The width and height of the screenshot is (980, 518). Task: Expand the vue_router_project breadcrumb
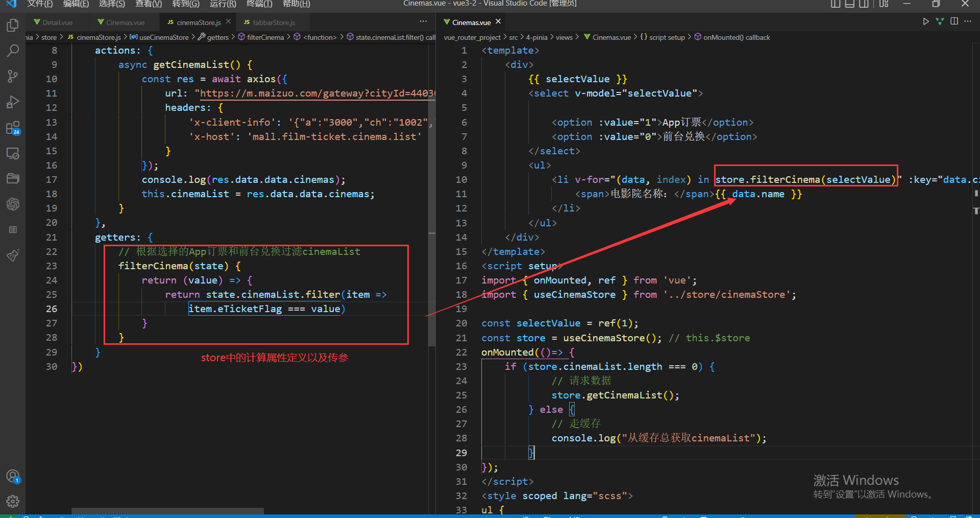tap(472, 37)
